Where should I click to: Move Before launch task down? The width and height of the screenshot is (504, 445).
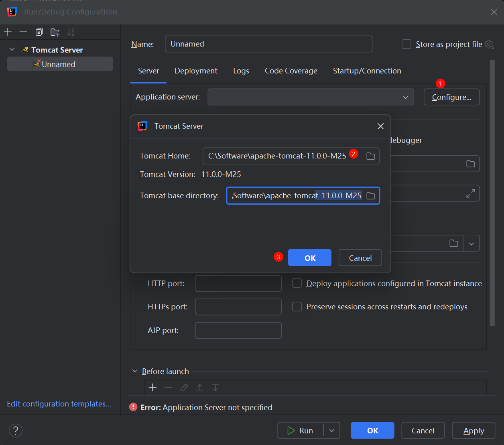215,387
